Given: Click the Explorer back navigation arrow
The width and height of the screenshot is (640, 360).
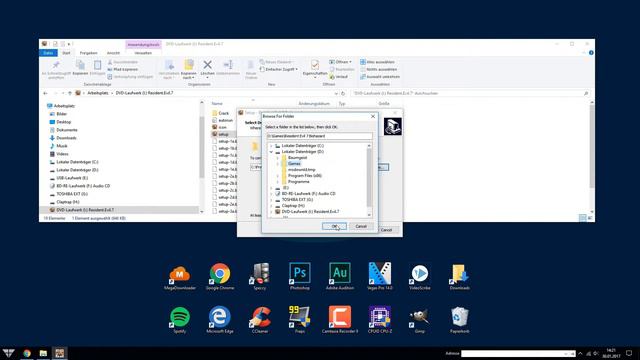Looking at the screenshot, I should pyautogui.click(x=45, y=93).
